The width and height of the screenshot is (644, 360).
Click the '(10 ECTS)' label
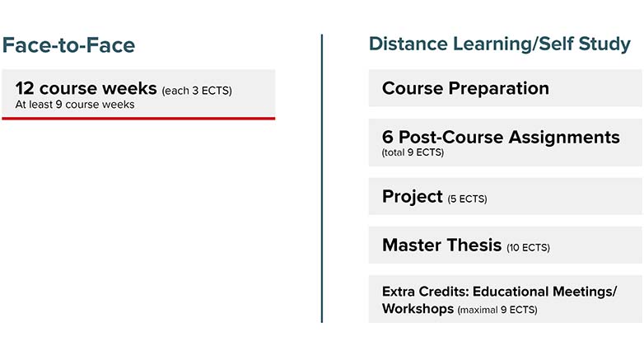[x=528, y=247]
